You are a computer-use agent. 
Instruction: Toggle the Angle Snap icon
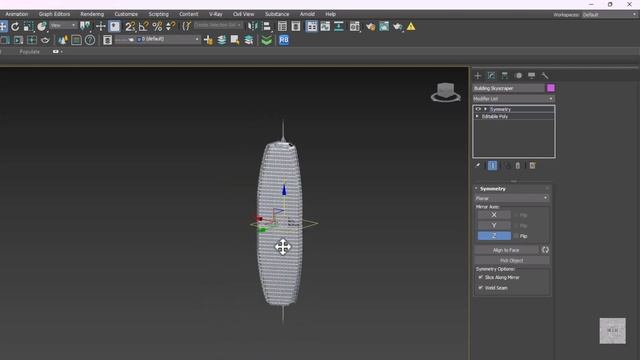144,27
